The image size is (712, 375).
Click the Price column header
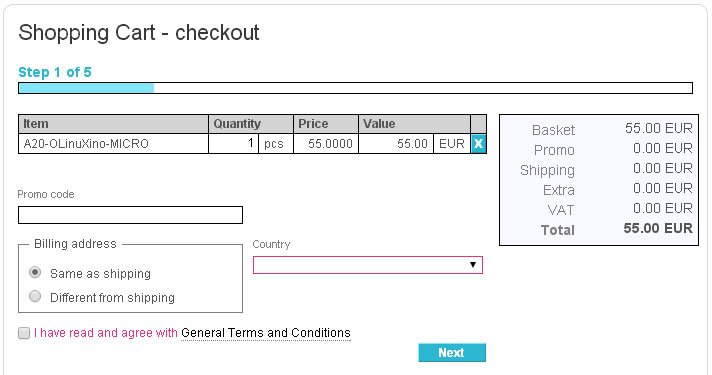326,124
